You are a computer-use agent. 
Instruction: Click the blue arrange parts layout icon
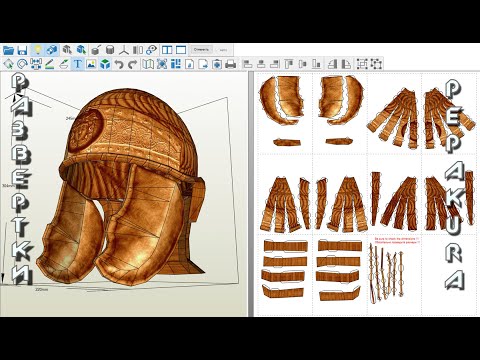(x=175, y=64)
